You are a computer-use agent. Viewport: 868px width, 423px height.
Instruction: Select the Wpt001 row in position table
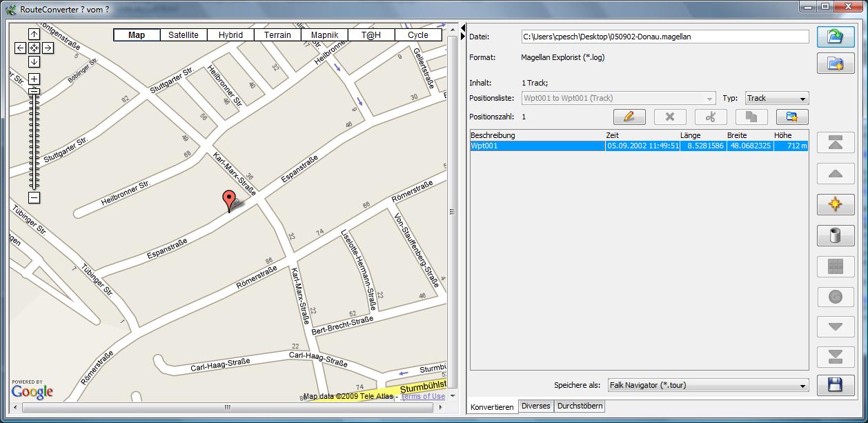[538, 146]
